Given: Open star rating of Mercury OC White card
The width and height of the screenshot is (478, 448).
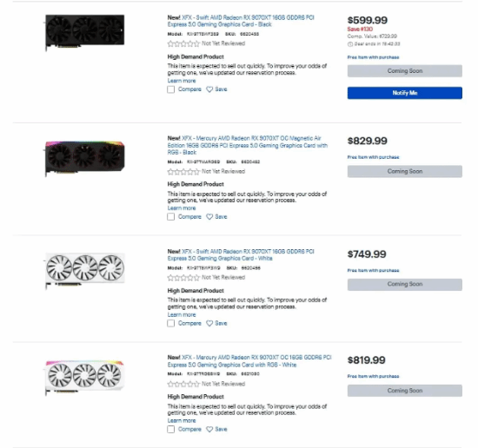Looking at the screenshot, I should 183,384.
